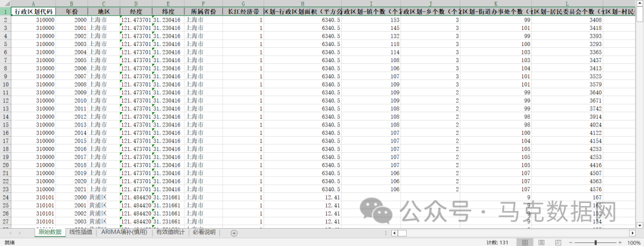Select column A header
Viewport: 644px width, 246px height.
coord(33,4)
